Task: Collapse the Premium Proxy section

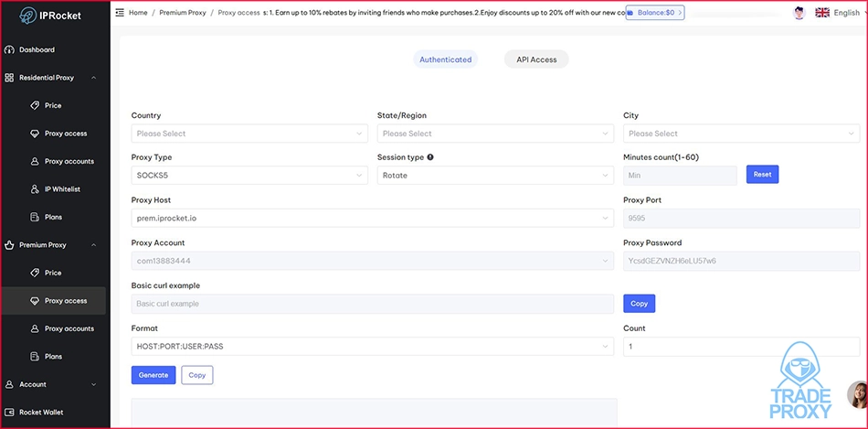Action: click(x=93, y=245)
